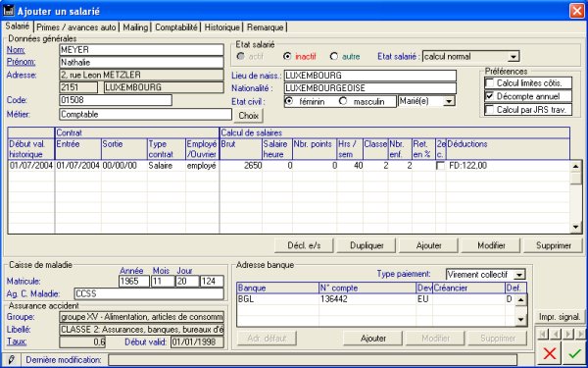Click the Taux link label
This screenshot has width=588, height=368.
click(17, 342)
